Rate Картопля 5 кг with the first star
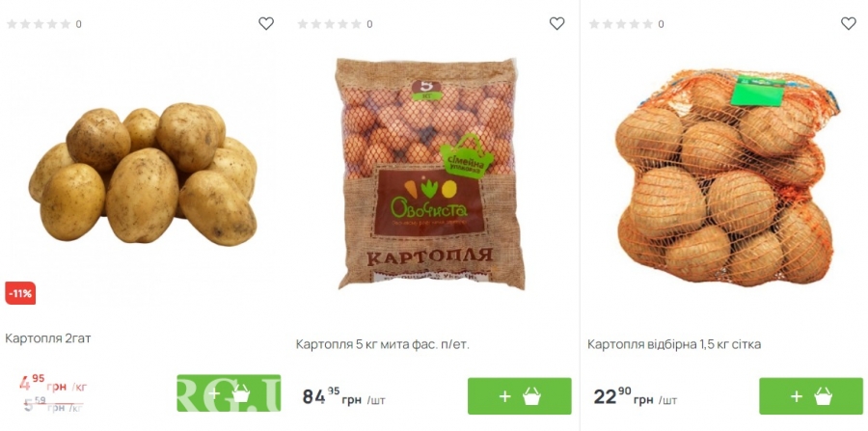Screen dimensions: 868x431 (x=303, y=24)
